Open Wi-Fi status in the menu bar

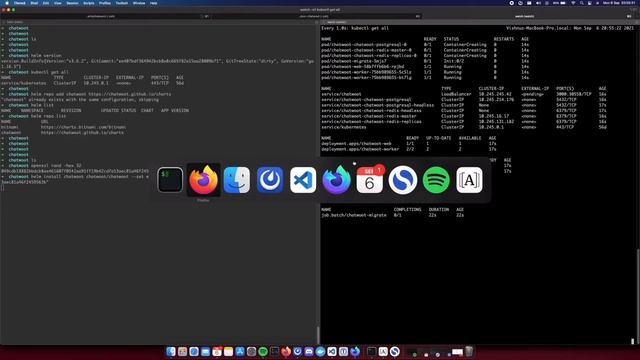point(573,3)
